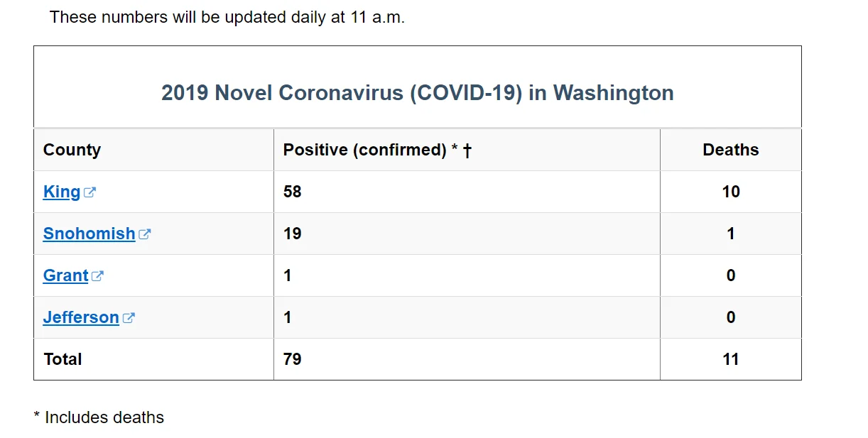Open the Jefferson county link
868x438 pixels.
point(81,317)
